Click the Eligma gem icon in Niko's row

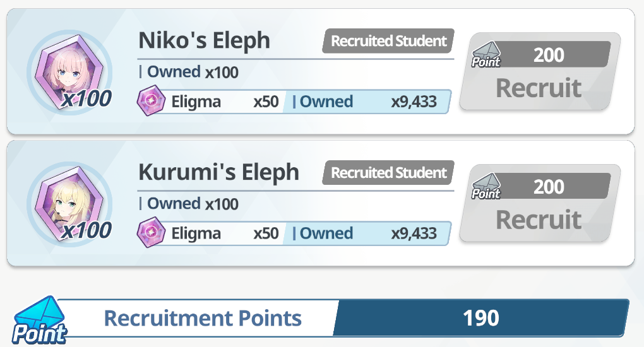click(x=151, y=100)
